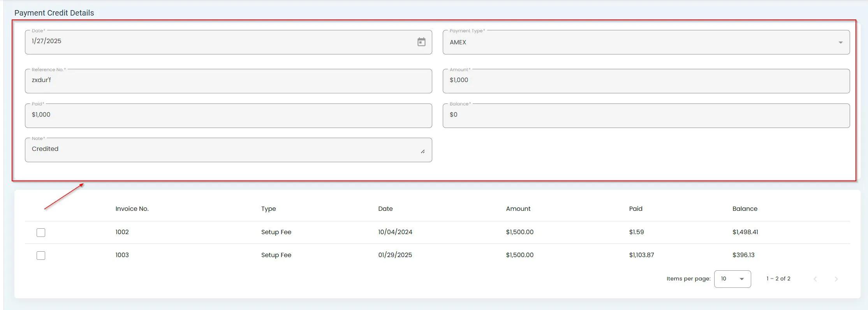Edit the Note text area
Viewport: 868px width, 310px height.
(x=222, y=150)
